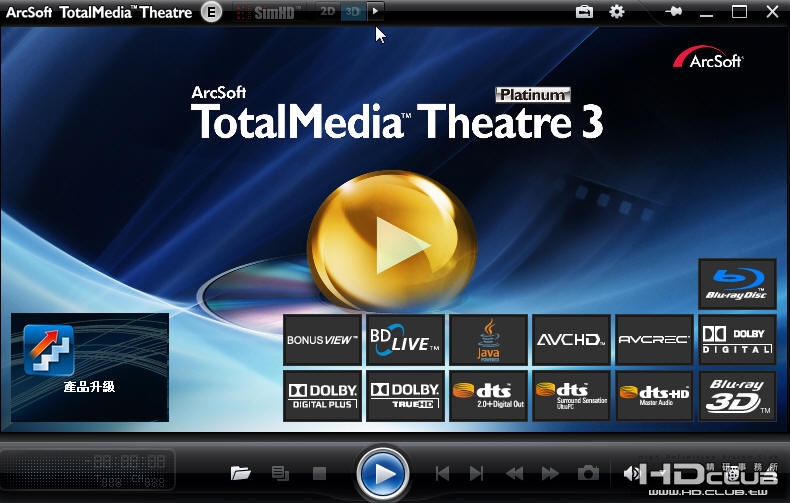Screen dimensions: 790x503
Task: Click the Dolby Digital Plus logo tile
Action: tap(322, 396)
